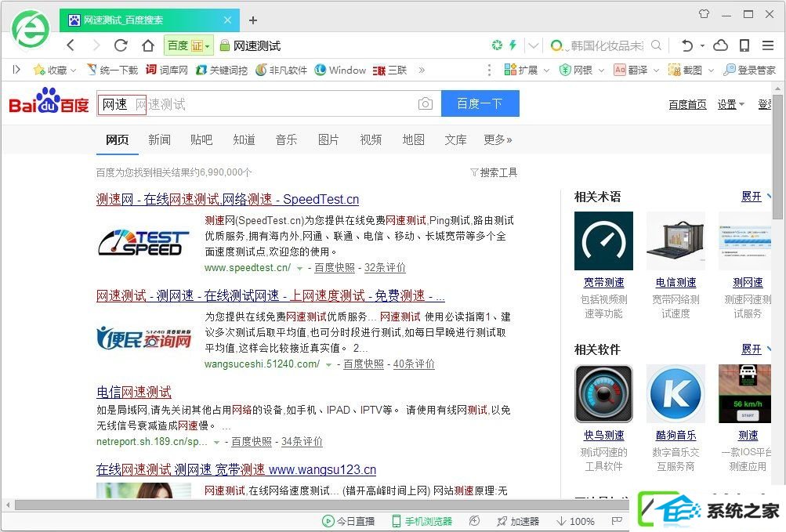This screenshot has height=532, width=786.
Task: Open the 关键词挖 bookmark
Action: coord(222,71)
